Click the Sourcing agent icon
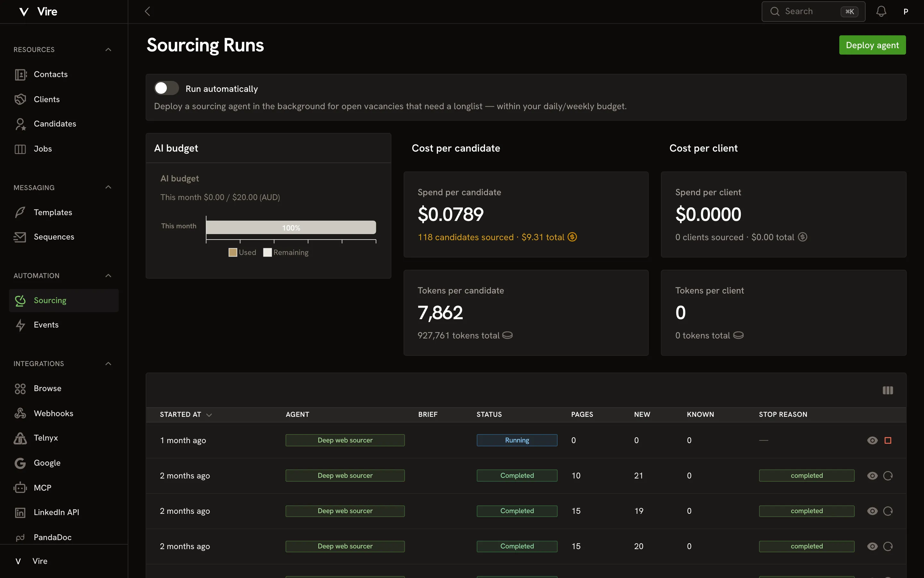Screen dimensions: 924x578 click(20, 301)
